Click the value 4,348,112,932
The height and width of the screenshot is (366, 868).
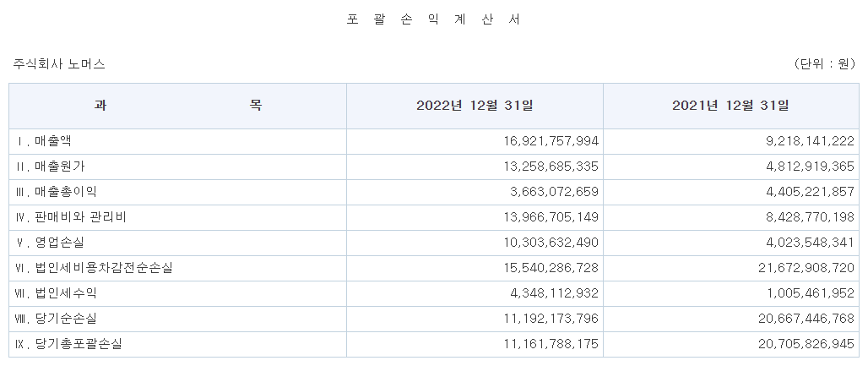[554, 294]
